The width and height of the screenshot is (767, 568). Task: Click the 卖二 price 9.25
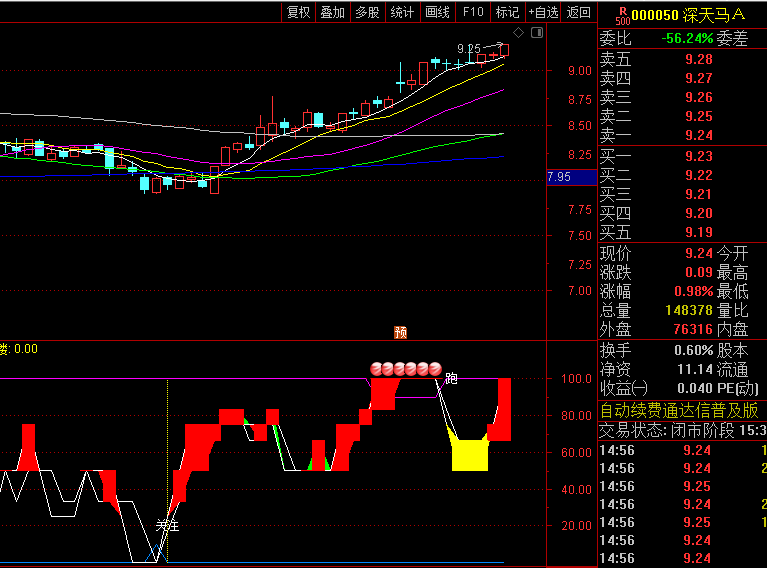699,116
